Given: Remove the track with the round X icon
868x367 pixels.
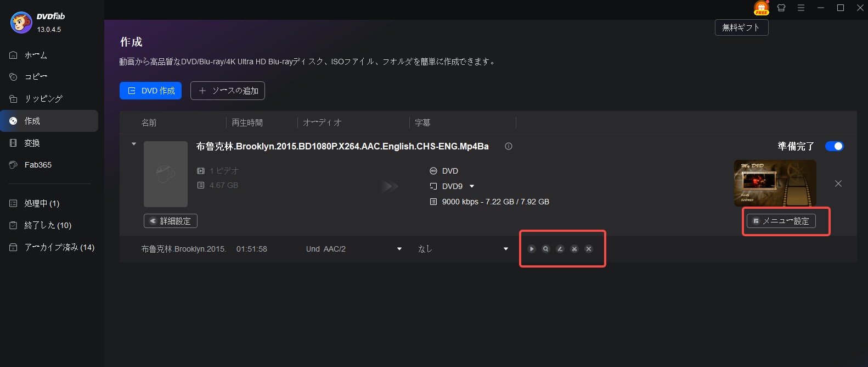Looking at the screenshot, I should [589, 249].
